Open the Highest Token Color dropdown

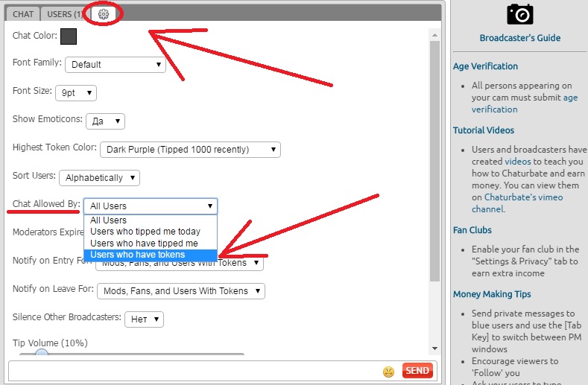pyautogui.click(x=190, y=150)
